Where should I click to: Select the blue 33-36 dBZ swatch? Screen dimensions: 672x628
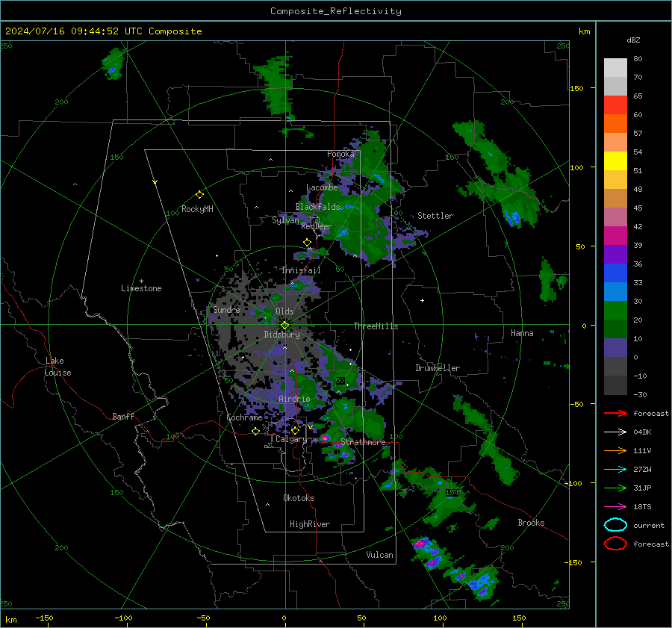coord(615,273)
